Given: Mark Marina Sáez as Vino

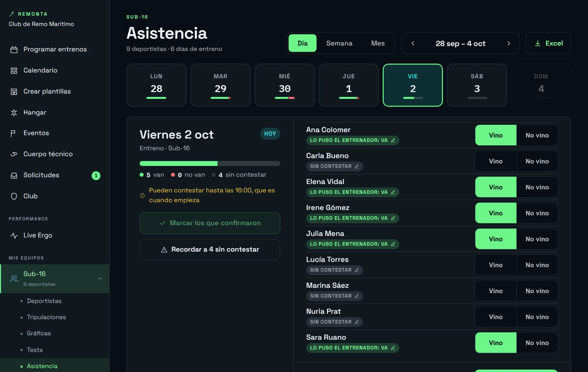Looking at the screenshot, I should click(x=496, y=291).
